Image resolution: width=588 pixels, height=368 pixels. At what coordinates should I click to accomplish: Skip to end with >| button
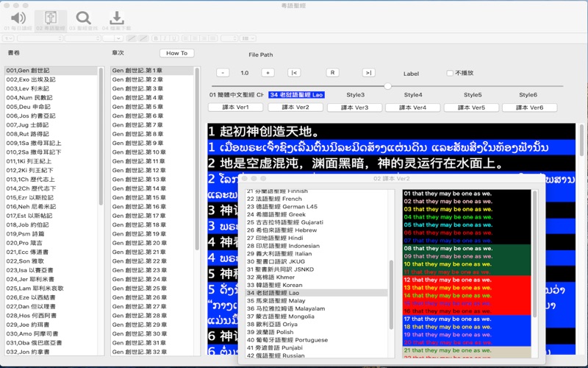click(x=369, y=73)
